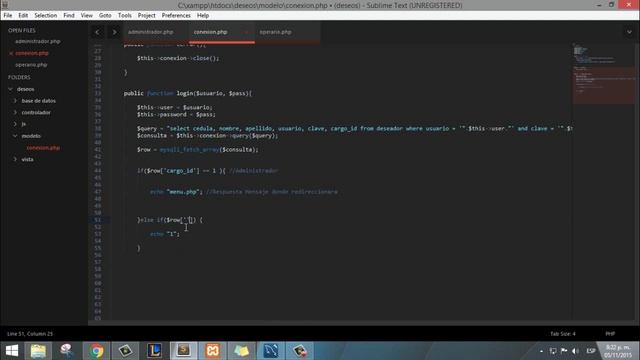Image resolution: width=640 pixels, height=360 pixels.
Task: Open conexion.php under modelo folder
Action: coord(43,148)
